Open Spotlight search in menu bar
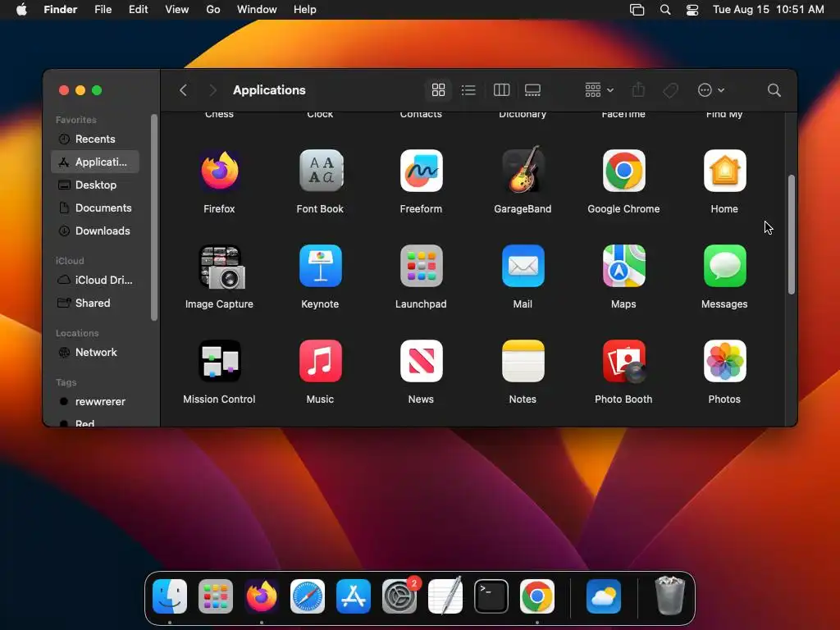The image size is (840, 630). click(665, 10)
